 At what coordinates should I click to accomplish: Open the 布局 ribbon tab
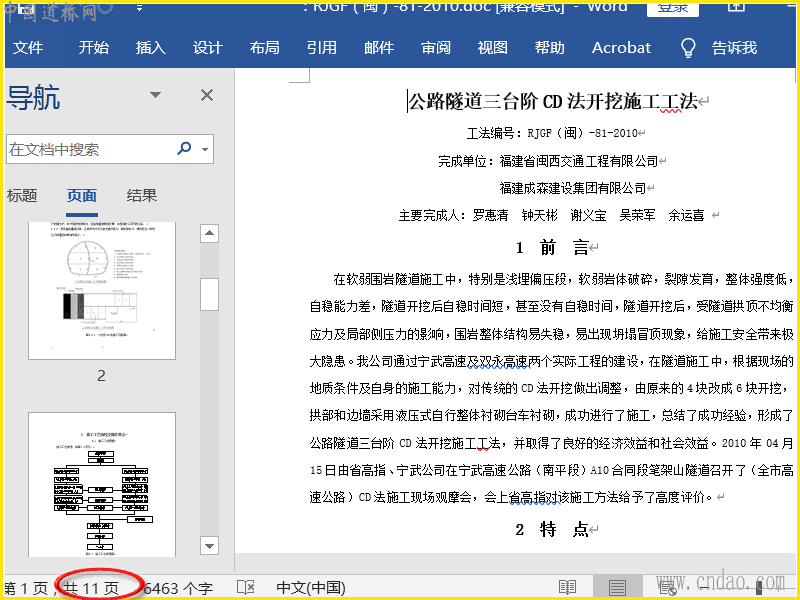pos(264,48)
